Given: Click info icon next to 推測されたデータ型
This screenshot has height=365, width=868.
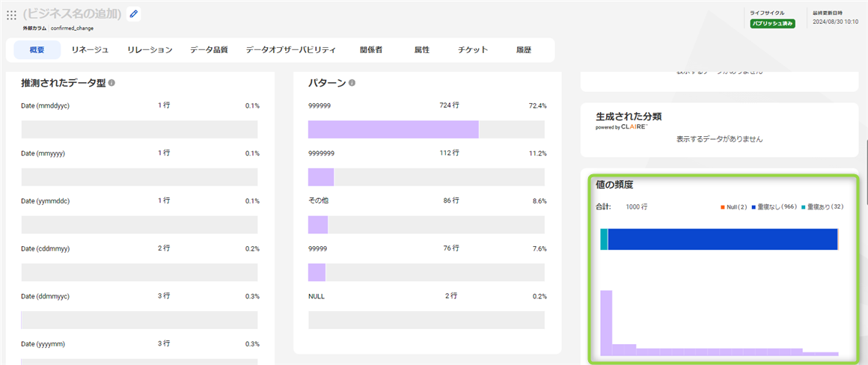Looking at the screenshot, I should (x=111, y=82).
